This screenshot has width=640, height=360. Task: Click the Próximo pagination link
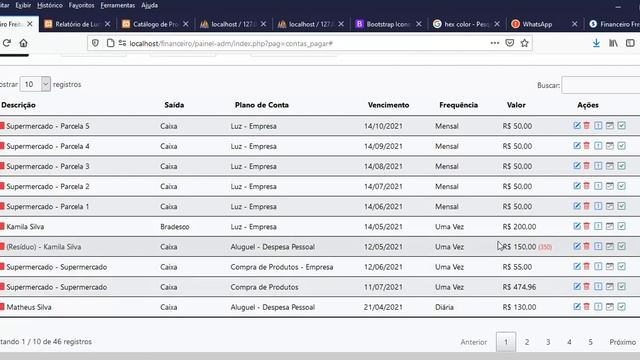(622, 342)
